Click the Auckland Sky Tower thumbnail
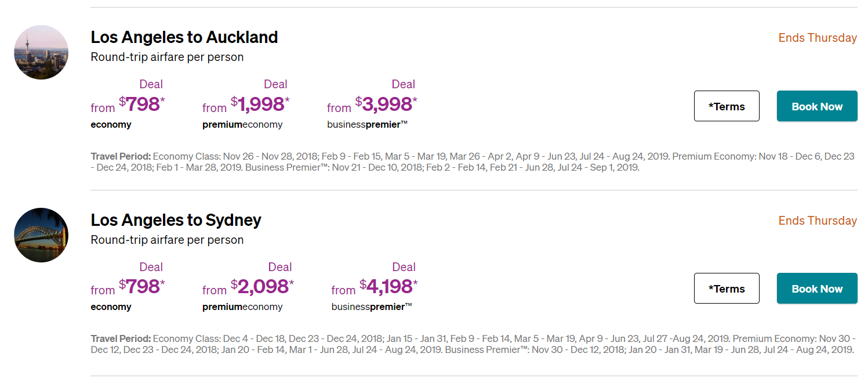 [x=41, y=52]
